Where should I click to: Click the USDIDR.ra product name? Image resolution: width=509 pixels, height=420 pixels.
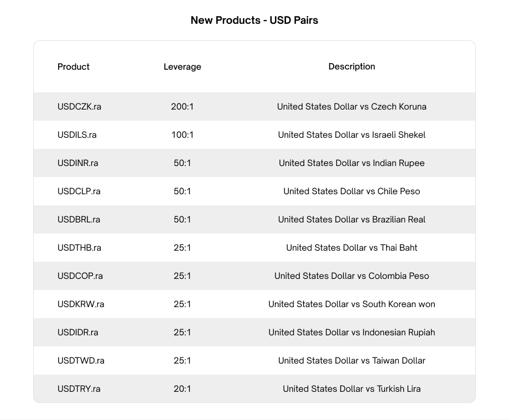pos(77,333)
